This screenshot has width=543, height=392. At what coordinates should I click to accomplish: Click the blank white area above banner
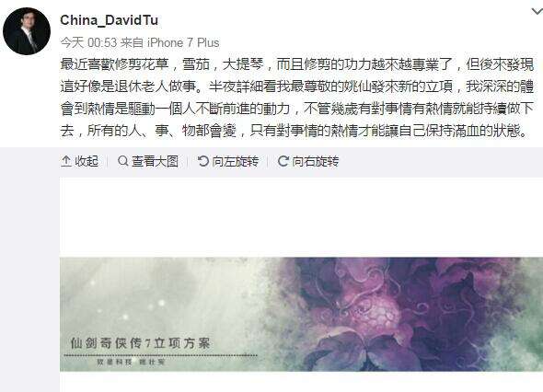[301, 217]
